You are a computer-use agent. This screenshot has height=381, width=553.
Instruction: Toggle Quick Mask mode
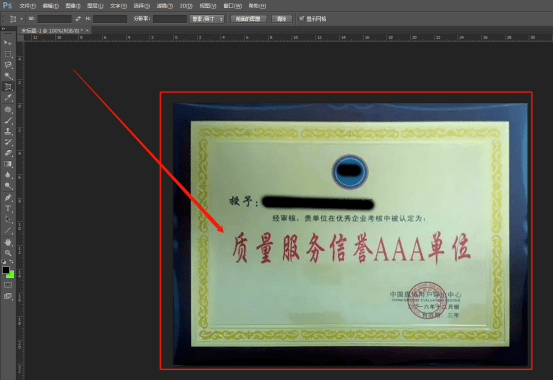click(x=8, y=285)
